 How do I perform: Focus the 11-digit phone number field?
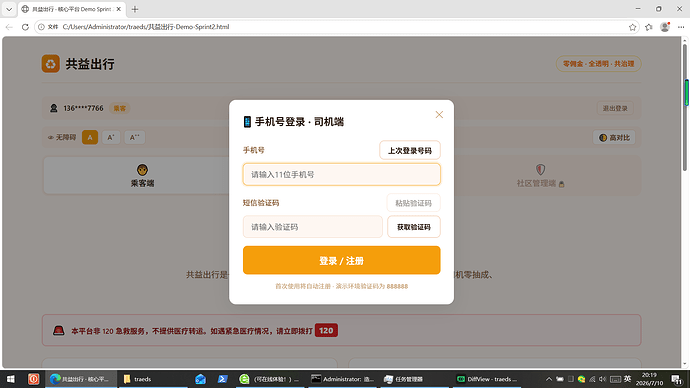[x=341, y=175]
